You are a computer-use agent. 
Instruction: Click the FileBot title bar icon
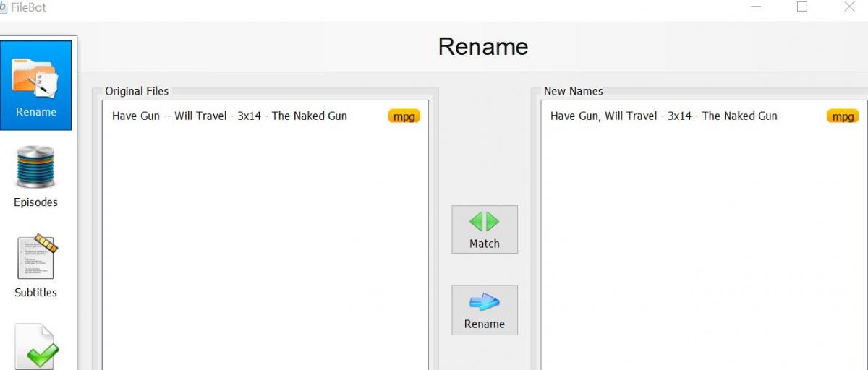coord(3,7)
